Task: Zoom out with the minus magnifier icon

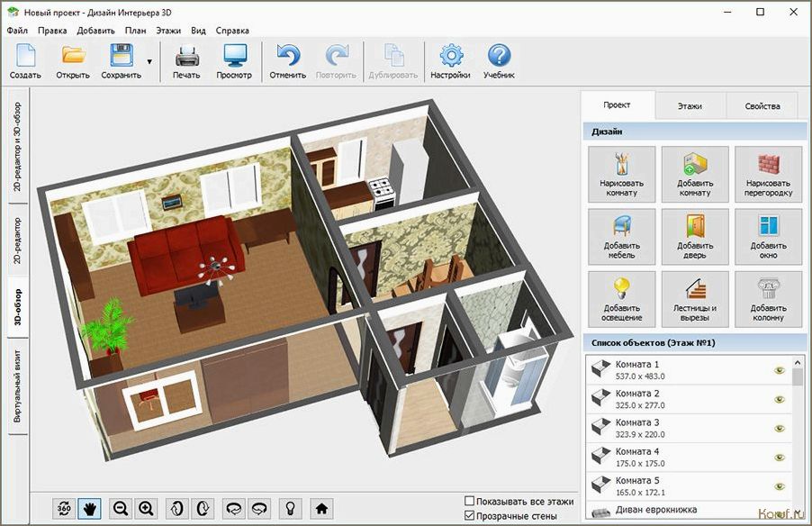Action: (121, 508)
